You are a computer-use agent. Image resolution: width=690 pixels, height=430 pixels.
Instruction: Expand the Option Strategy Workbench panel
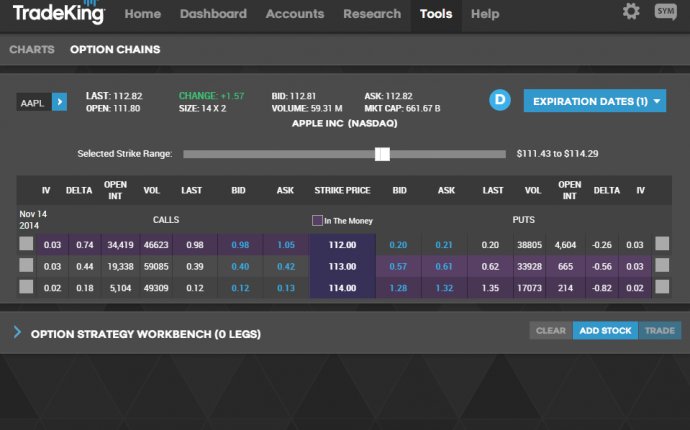click(x=17, y=332)
